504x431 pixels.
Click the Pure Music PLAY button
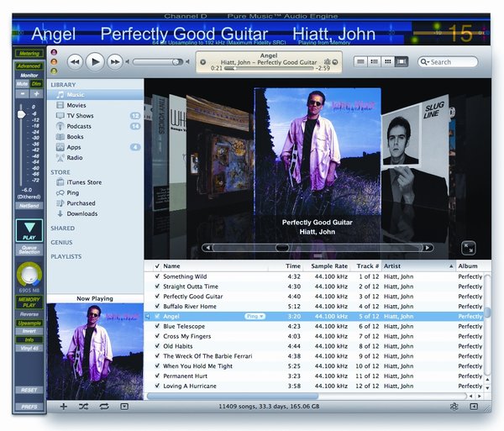click(29, 230)
